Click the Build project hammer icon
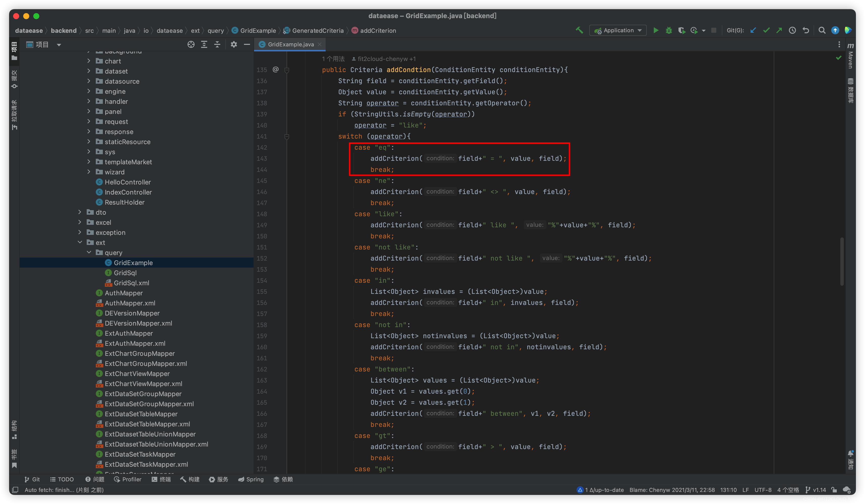Screen dimensions: 865x504 pyautogui.click(x=579, y=30)
